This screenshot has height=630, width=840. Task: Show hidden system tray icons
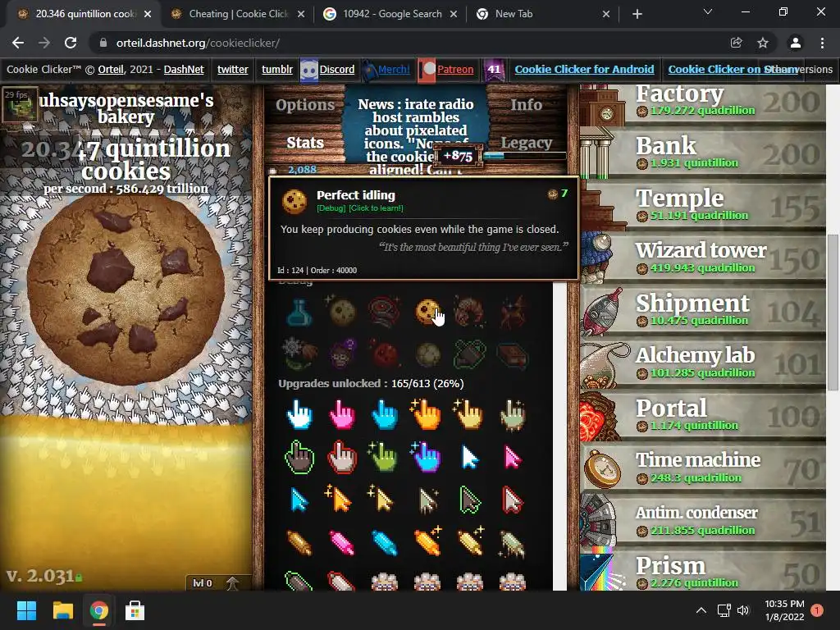click(x=701, y=610)
